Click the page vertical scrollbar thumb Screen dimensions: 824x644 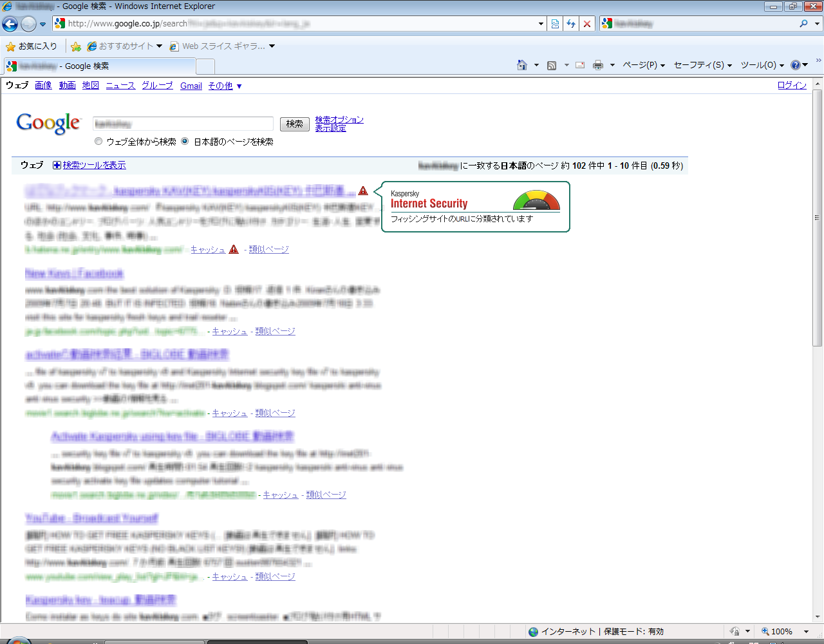pos(818,218)
